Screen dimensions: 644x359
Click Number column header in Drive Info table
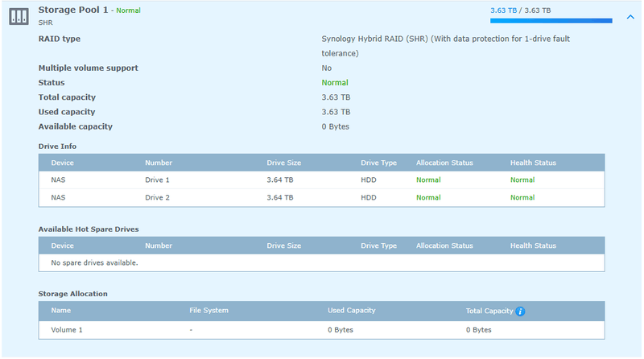click(159, 163)
